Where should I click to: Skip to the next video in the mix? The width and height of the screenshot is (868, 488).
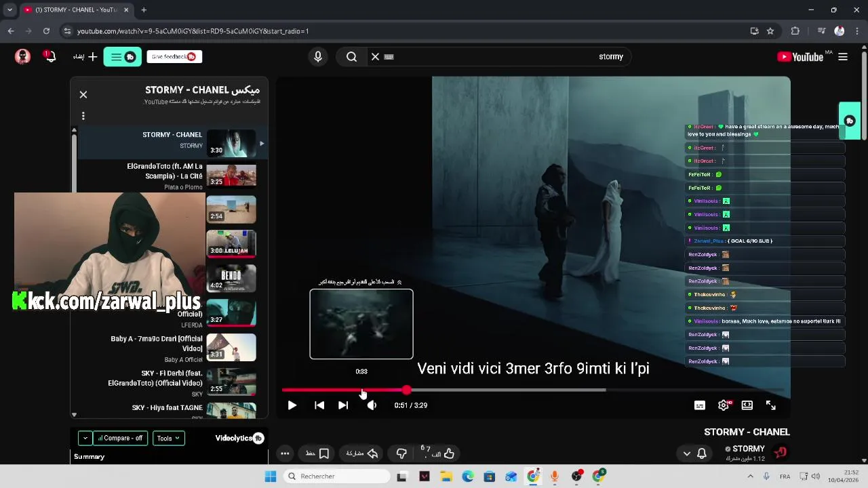pyautogui.click(x=343, y=405)
